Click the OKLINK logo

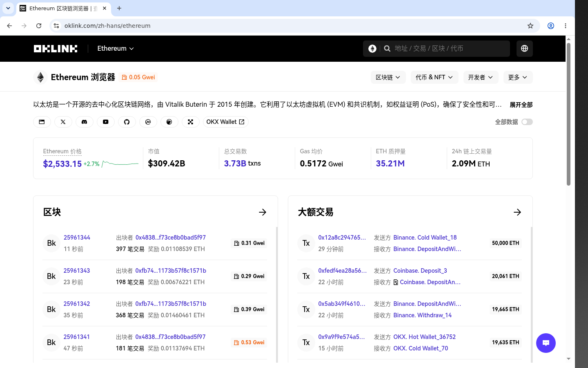(56, 49)
